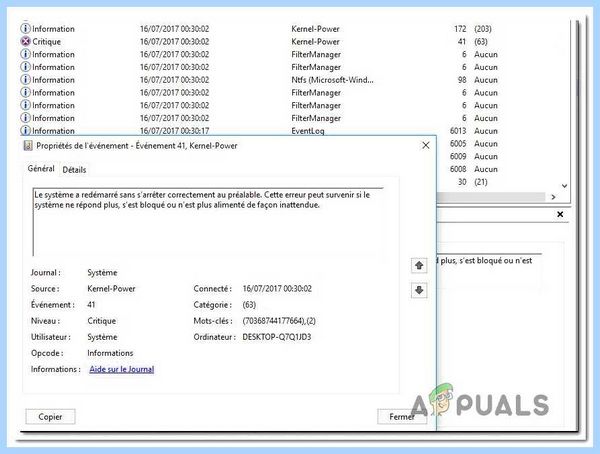The width and height of the screenshot is (600, 454).
Task: Click event ID 6009 cell
Action: pos(458,156)
